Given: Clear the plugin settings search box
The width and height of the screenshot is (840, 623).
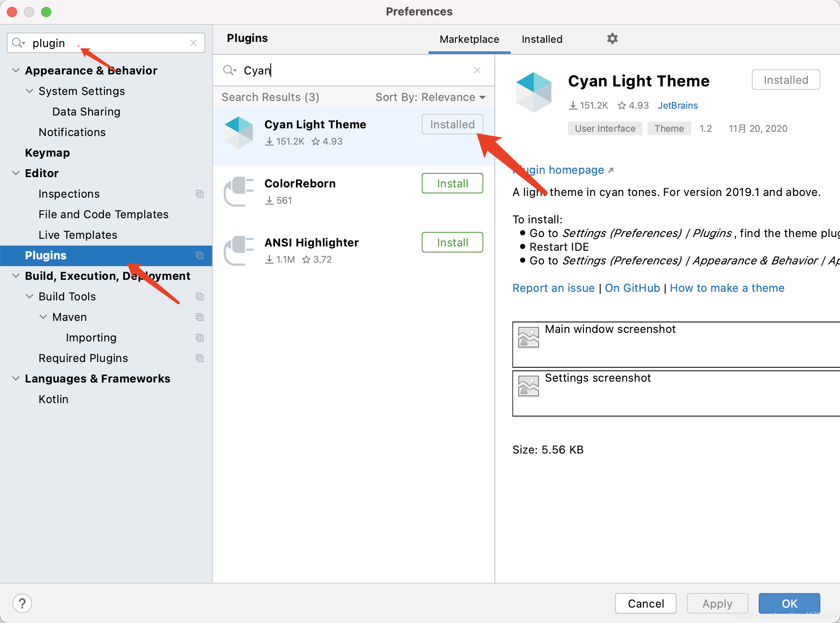Looking at the screenshot, I should (x=193, y=43).
